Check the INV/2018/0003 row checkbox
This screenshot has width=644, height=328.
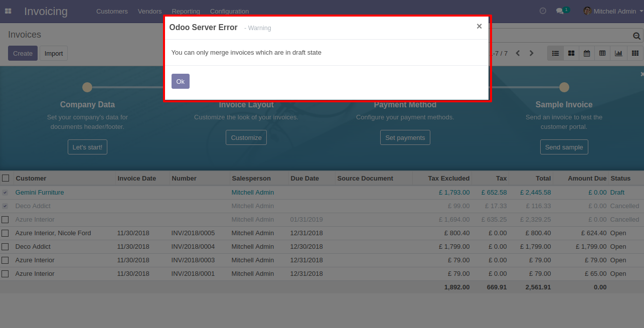point(5,260)
